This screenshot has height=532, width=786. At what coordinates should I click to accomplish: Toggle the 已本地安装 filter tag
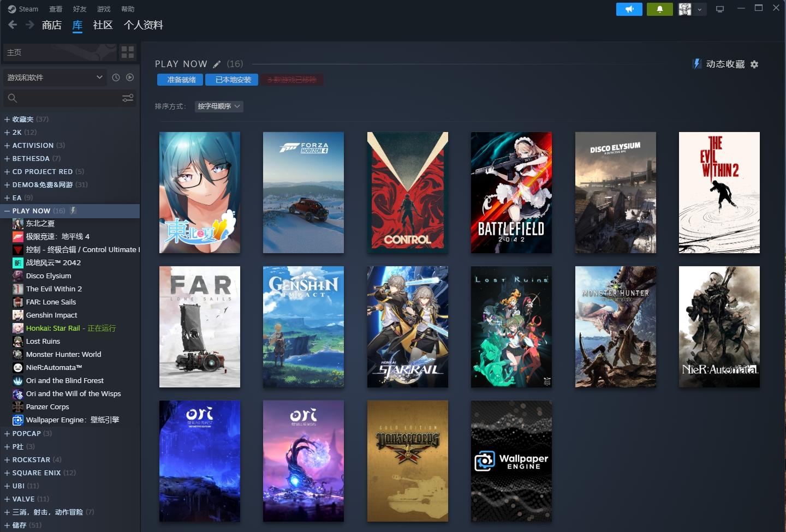point(233,80)
